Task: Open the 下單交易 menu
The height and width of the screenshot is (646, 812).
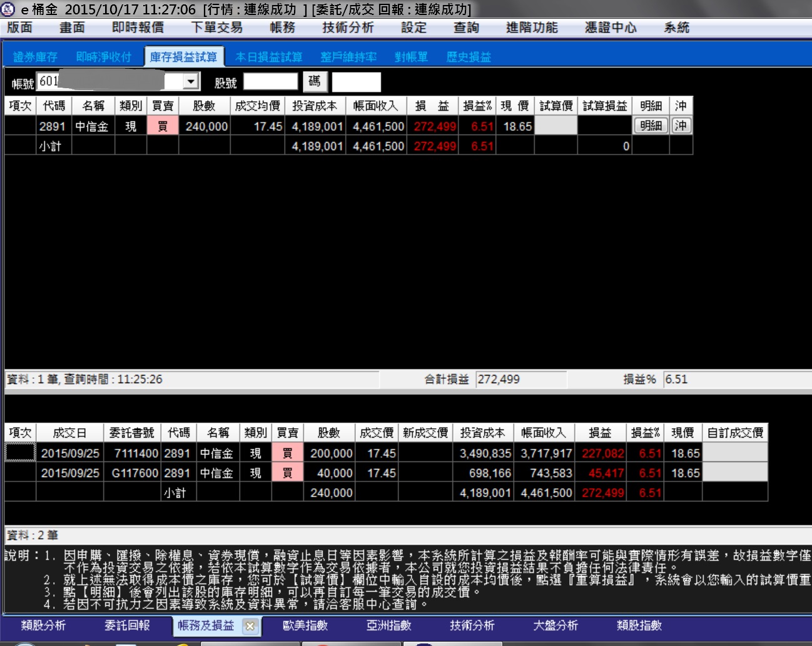Action: tap(216, 28)
